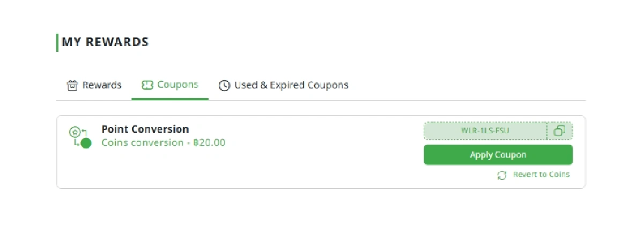The image size is (644, 227).
Task: Click the Point Conversion title
Action: [x=145, y=129]
